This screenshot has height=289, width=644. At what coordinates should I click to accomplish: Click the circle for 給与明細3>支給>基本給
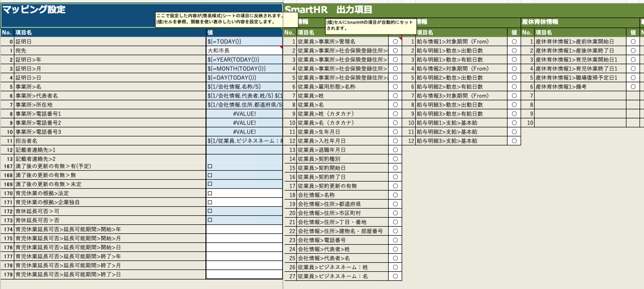[x=514, y=141]
